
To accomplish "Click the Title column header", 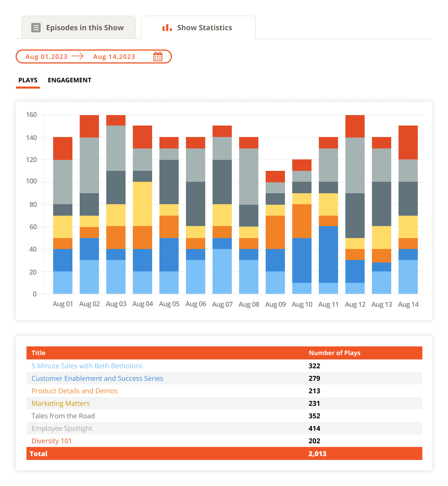I will point(39,353).
